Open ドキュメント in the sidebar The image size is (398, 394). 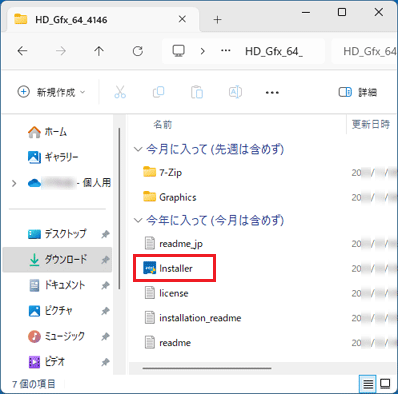(x=57, y=285)
